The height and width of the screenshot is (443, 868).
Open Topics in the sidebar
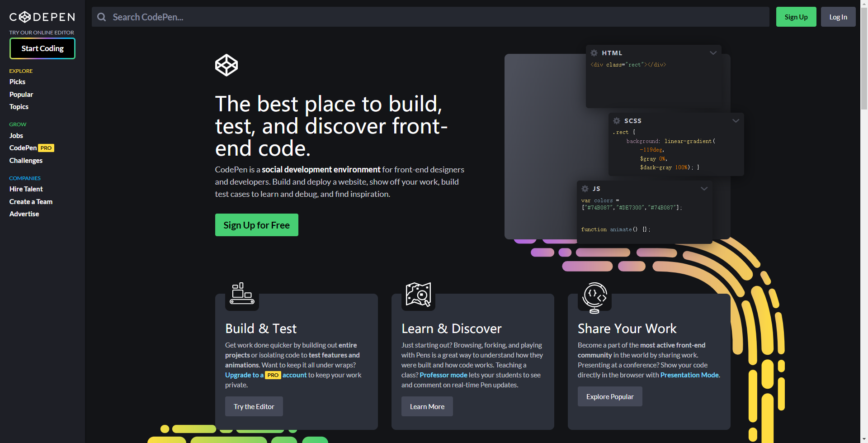[19, 107]
